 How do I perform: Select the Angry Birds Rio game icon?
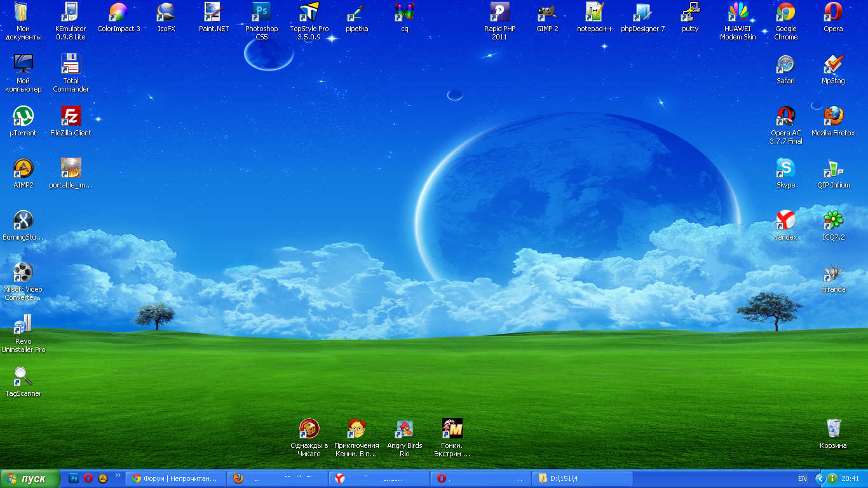click(404, 429)
